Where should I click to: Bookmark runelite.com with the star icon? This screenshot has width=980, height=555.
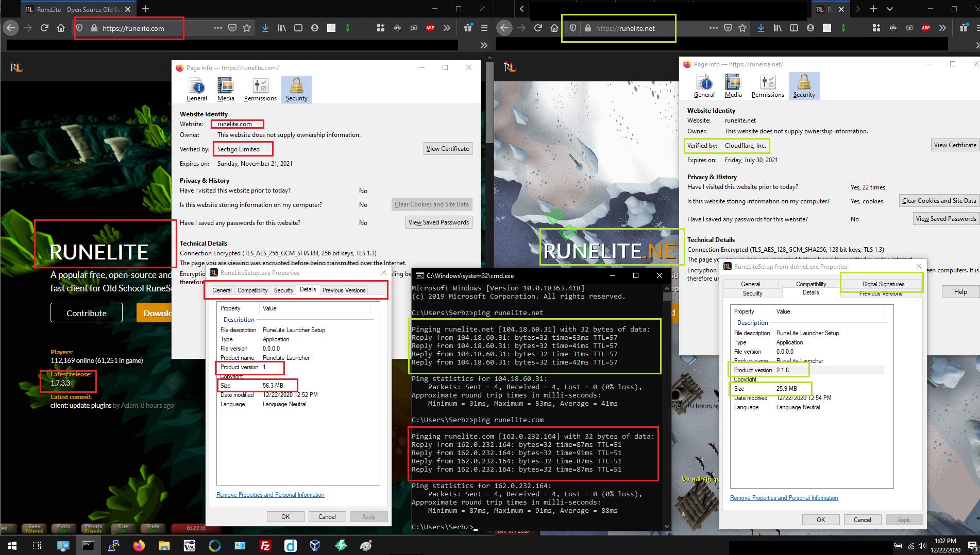247,28
